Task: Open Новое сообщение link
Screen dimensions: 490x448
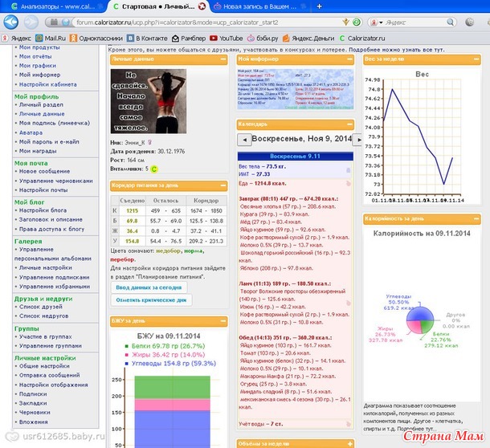Action: (44, 171)
